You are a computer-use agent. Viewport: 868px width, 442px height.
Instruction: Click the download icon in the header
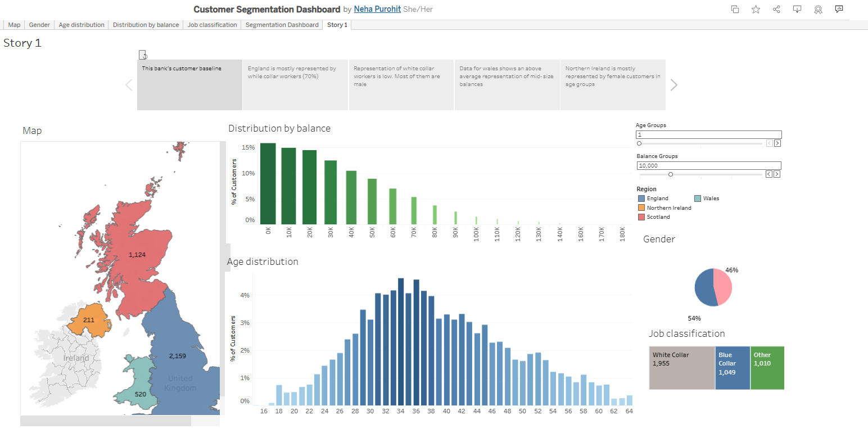tap(797, 9)
